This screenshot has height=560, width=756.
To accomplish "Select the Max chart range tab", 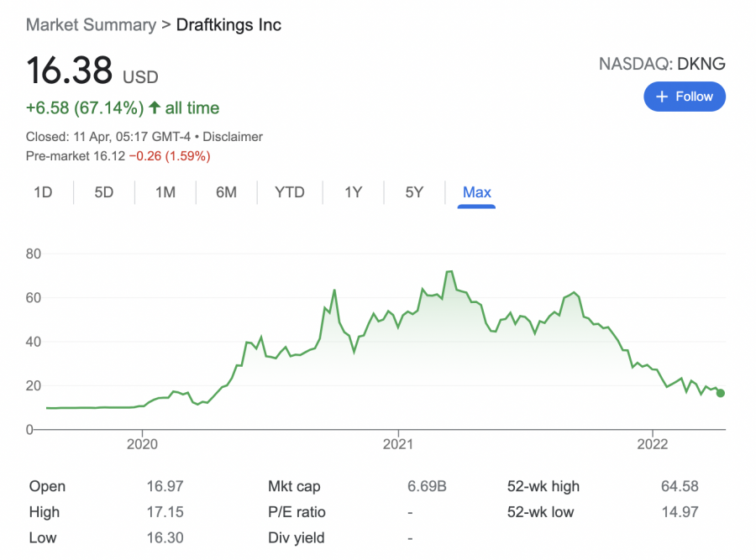I will pyautogui.click(x=476, y=192).
